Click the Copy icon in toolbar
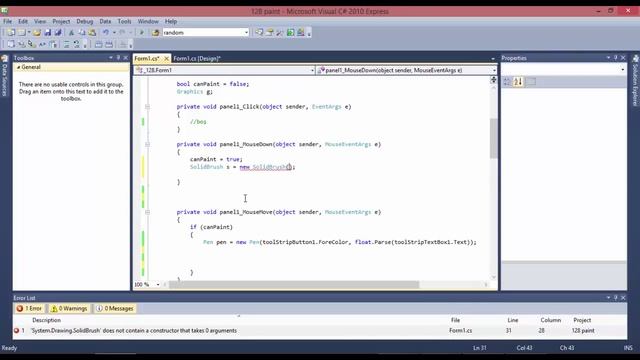The height and width of the screenshot is (360, 640). click(x=82, y=33)
